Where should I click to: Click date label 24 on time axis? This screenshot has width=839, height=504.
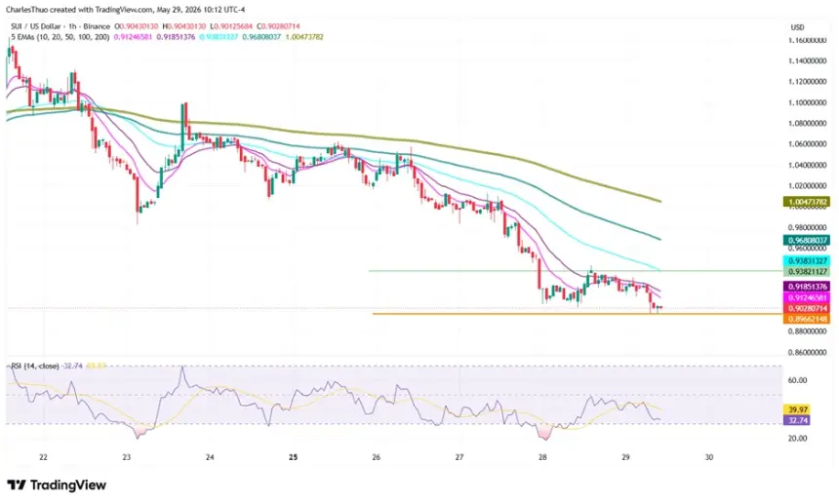[x=210, y=457]
